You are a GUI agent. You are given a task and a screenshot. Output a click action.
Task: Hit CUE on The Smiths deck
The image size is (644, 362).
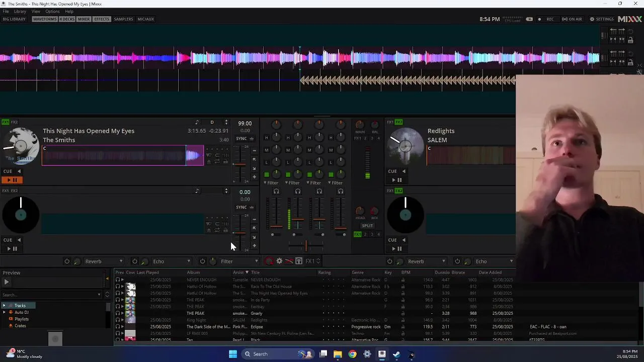tap(8, 171)
